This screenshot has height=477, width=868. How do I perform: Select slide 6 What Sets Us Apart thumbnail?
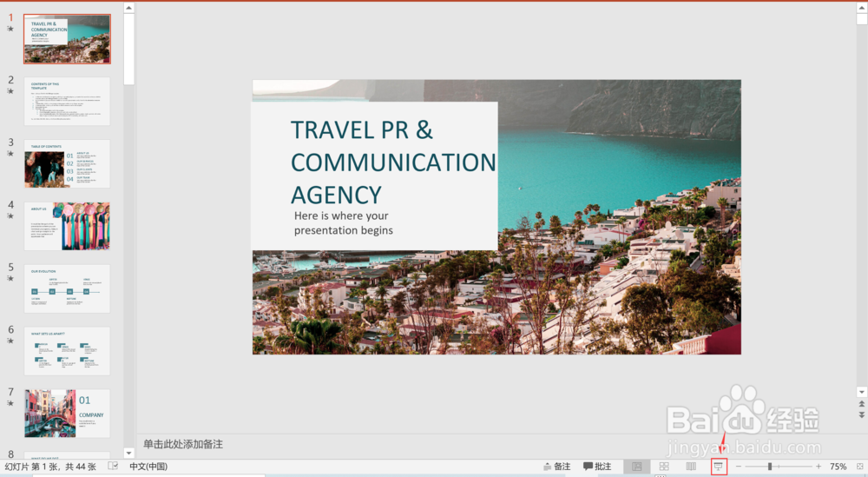click(x=67, y=351)
